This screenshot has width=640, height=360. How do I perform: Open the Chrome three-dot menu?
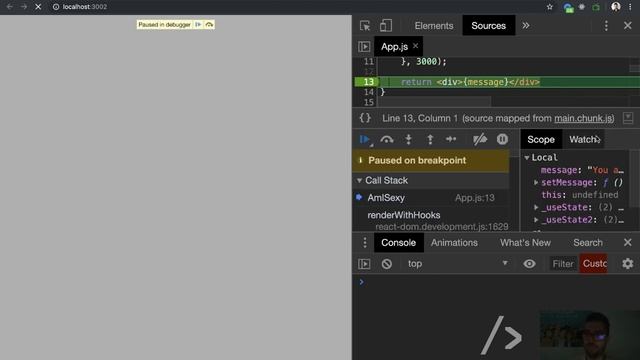631,7
